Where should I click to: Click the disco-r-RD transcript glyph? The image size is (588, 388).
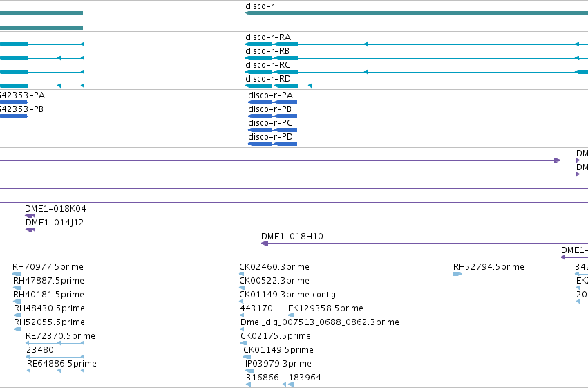pos(278,86)
